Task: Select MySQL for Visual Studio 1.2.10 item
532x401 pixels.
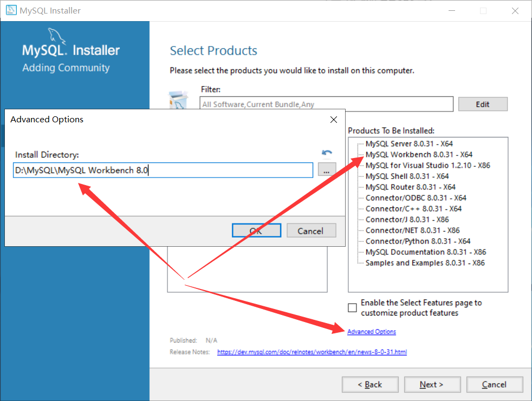Action: [428, 166]
